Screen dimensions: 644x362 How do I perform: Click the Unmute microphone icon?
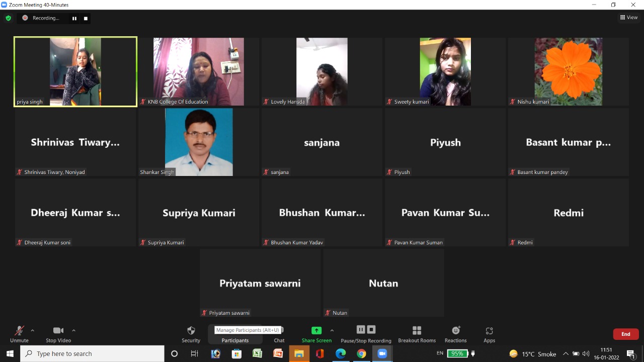19,330
